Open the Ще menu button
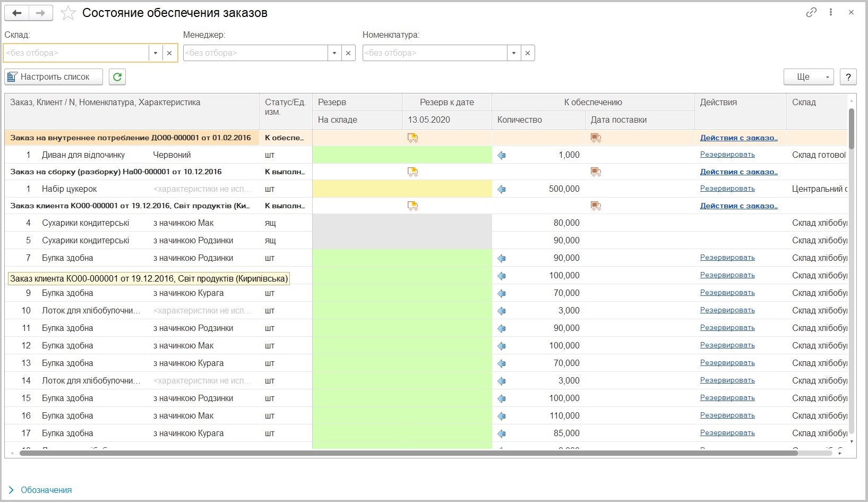 (809, 77)
